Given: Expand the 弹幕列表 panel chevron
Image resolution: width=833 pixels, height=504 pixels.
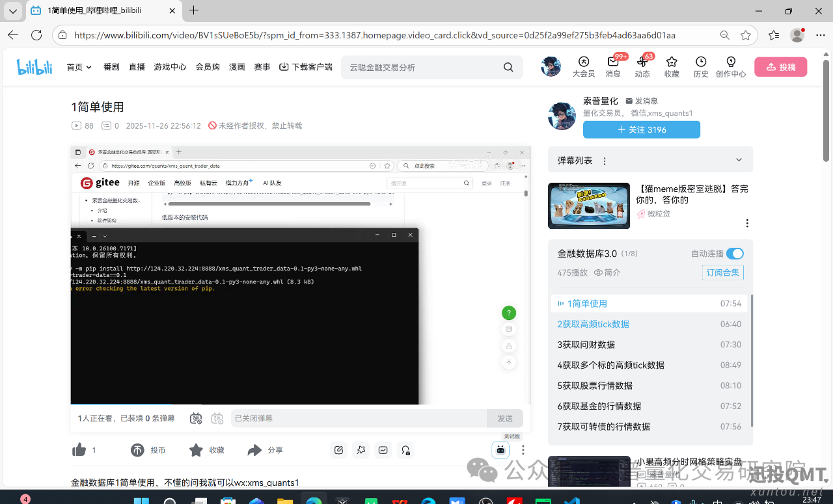Looking at the screenshot, I should pyautogui.click(x=739, y=160).
